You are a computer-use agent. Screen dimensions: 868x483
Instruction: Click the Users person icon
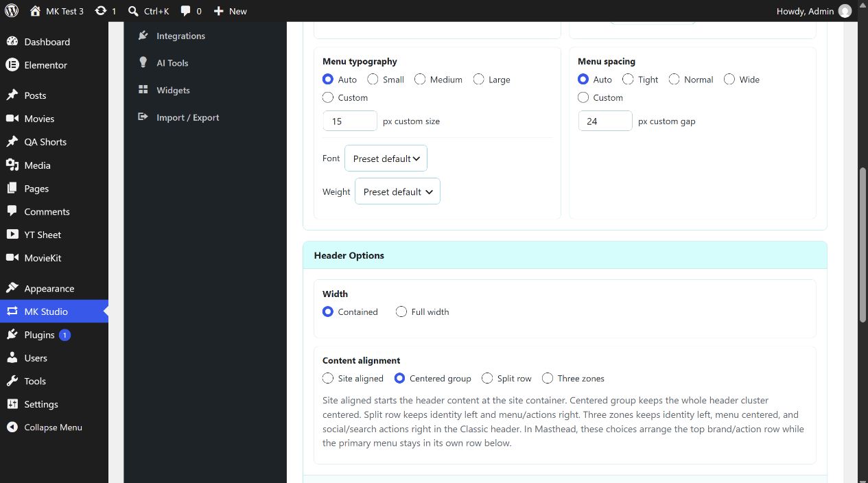12,358
